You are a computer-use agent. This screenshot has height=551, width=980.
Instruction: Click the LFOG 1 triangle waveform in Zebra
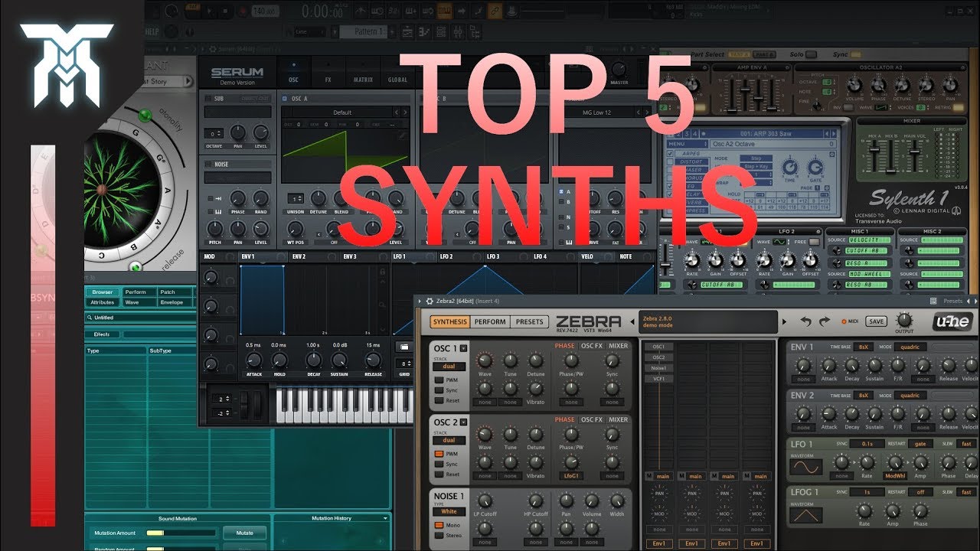(x=807, y=515)
